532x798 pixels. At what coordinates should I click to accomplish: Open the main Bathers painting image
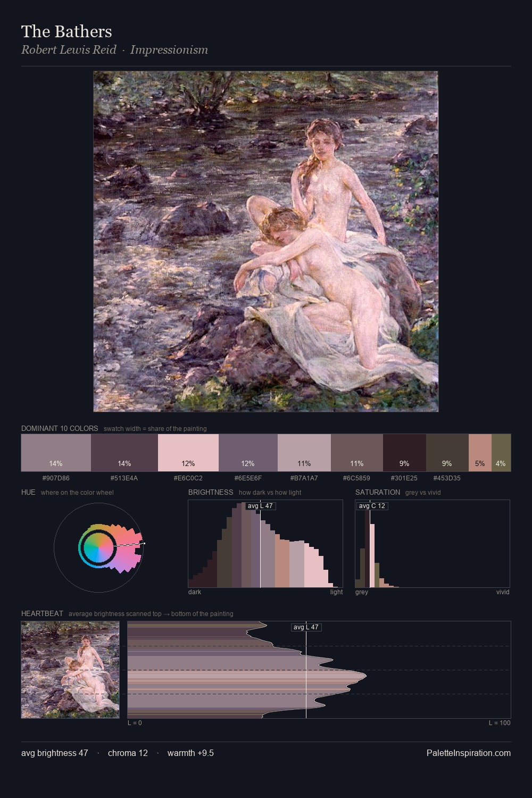266,242
